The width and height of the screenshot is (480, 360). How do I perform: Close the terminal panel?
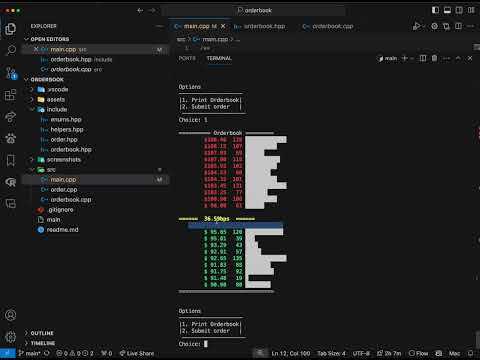(470, 58)
